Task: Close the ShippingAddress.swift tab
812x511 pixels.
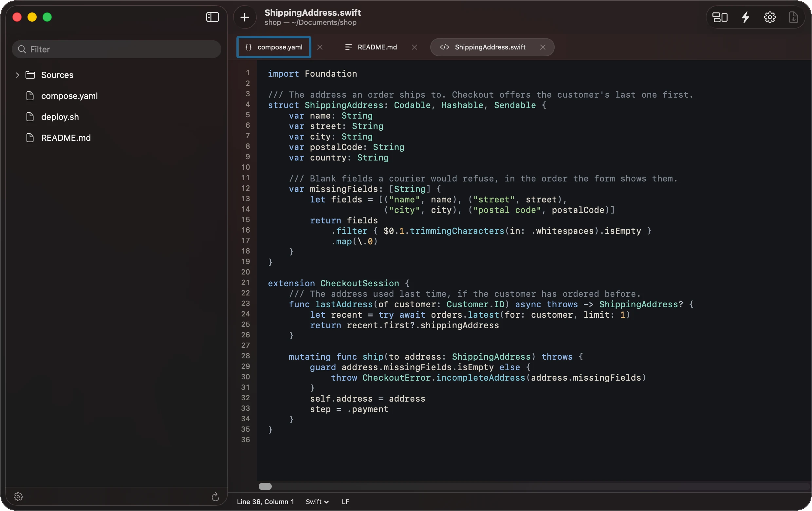Action: [543, 47]
